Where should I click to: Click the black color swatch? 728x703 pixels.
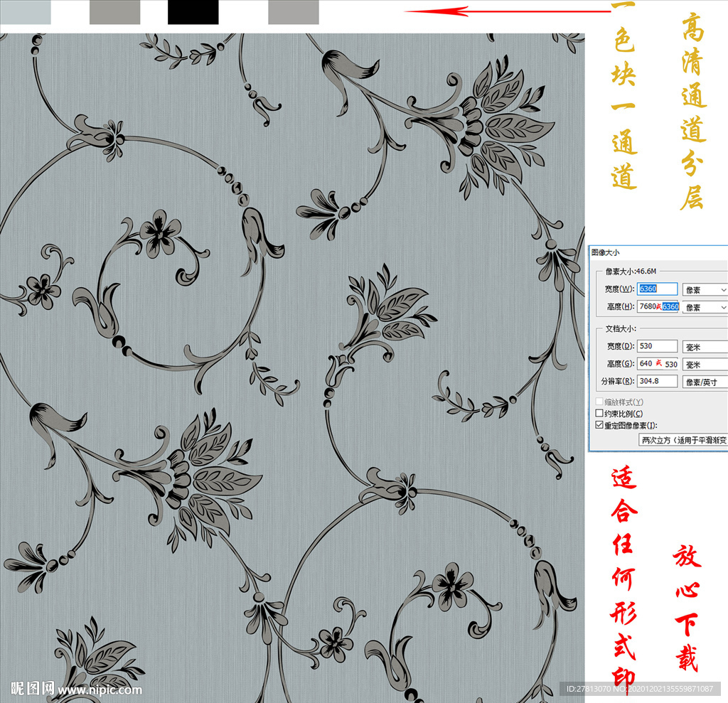coord(193,12)
